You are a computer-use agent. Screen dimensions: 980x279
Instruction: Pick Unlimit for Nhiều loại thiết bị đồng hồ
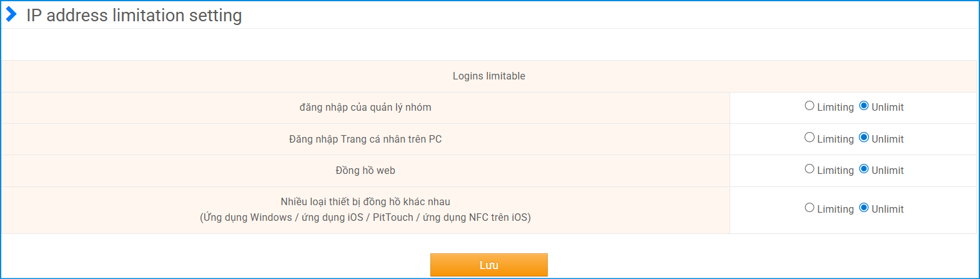(x=864, y=208)
